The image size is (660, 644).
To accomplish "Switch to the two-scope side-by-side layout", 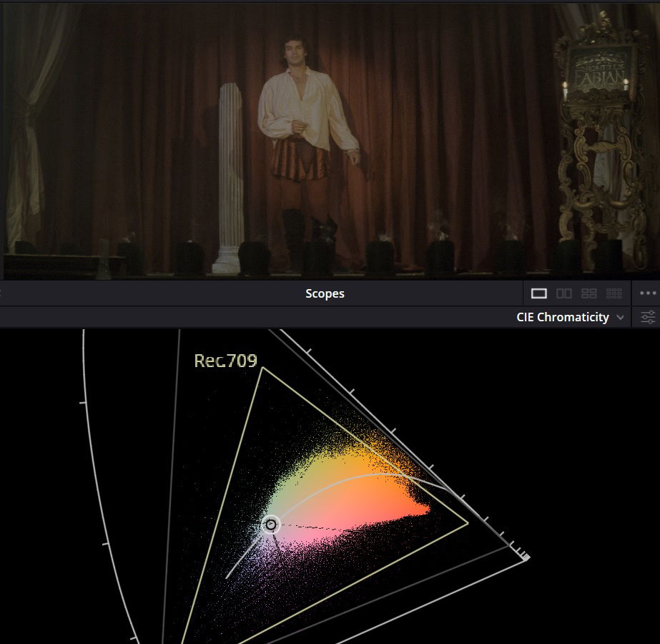I will 564,293.
